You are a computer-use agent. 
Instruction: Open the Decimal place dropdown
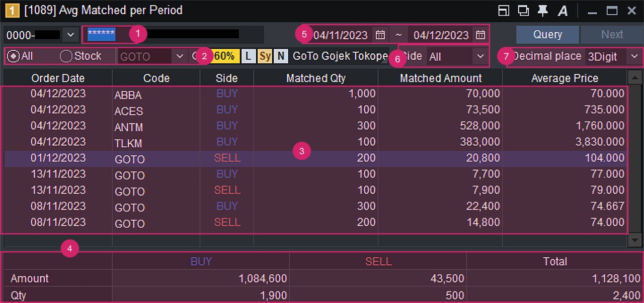[633, 57]
